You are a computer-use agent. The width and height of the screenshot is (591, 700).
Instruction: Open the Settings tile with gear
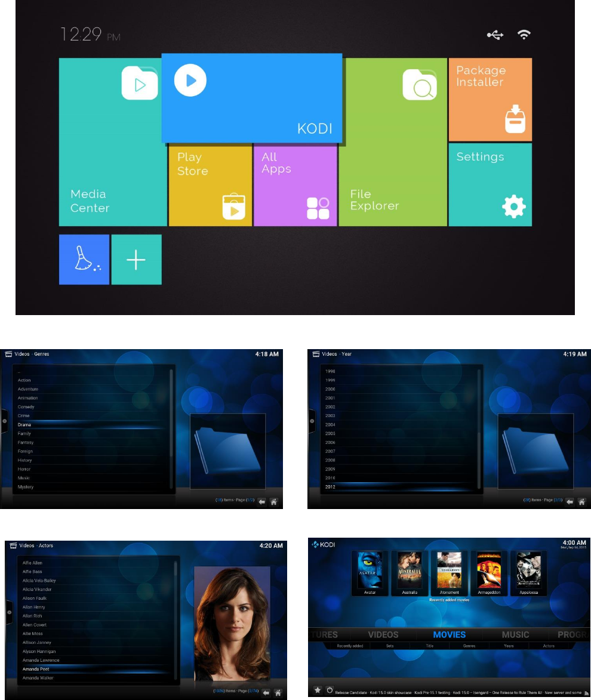click(490, 185)
